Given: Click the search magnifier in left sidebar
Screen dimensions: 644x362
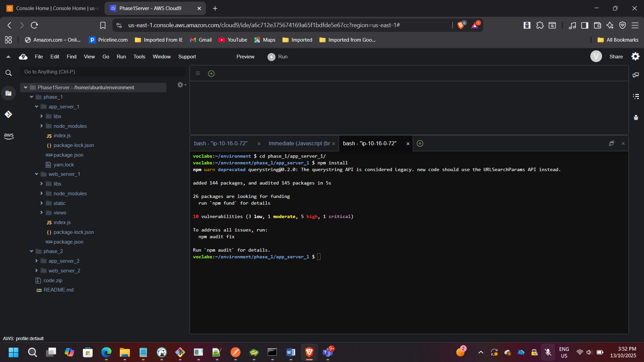Looking at the screenshot, I should pos(8,73).
